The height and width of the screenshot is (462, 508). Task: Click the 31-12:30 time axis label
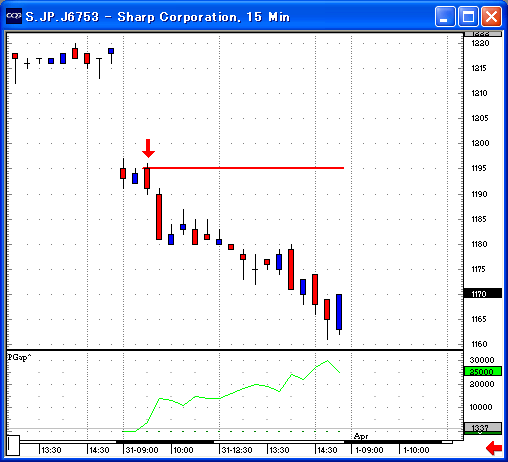237,450
